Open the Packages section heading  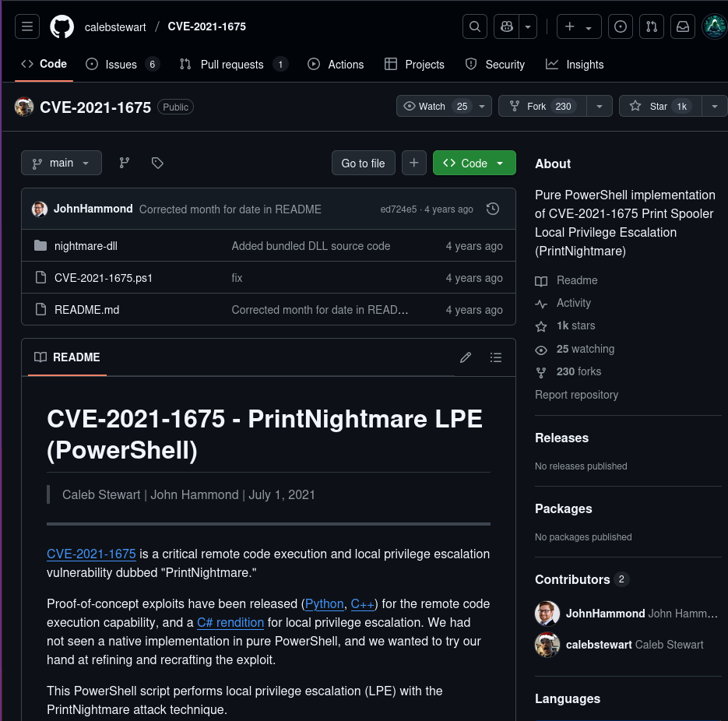pyautogui.click(x=564, y=508)
